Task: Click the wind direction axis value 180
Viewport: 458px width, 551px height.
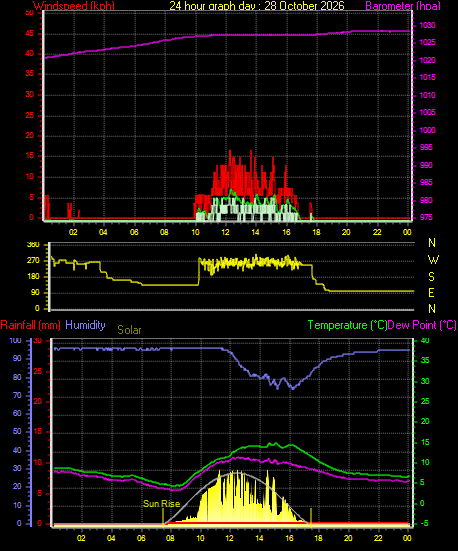Action: [33, 277]
